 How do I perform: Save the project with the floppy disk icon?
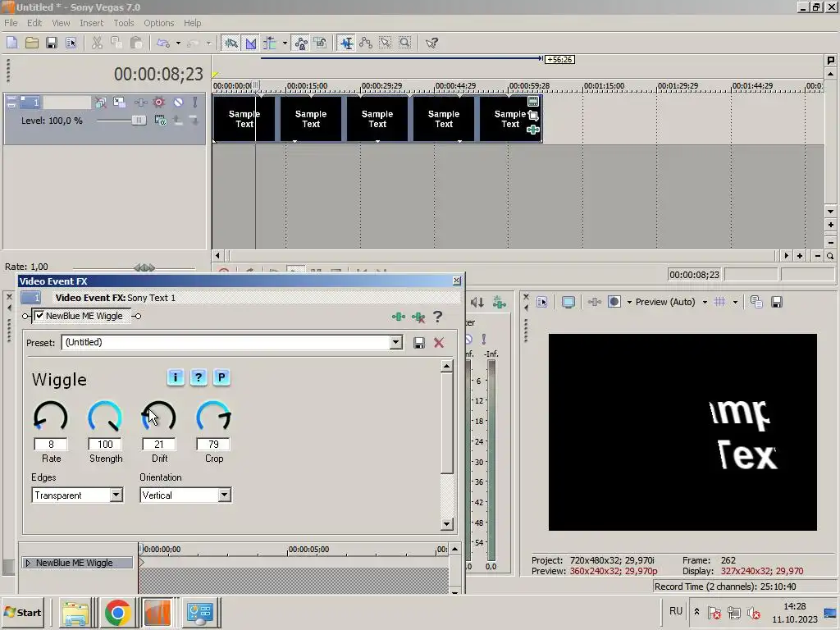tap(52, 43)
